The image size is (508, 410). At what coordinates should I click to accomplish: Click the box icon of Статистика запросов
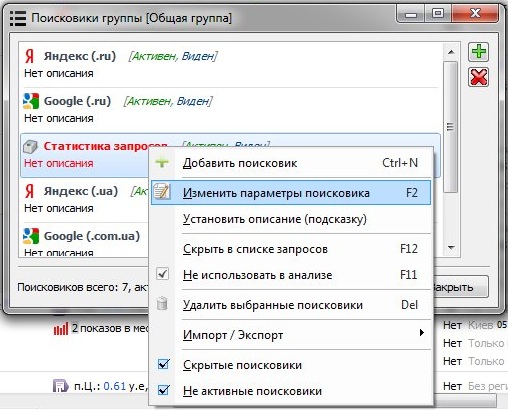point(30,146)
